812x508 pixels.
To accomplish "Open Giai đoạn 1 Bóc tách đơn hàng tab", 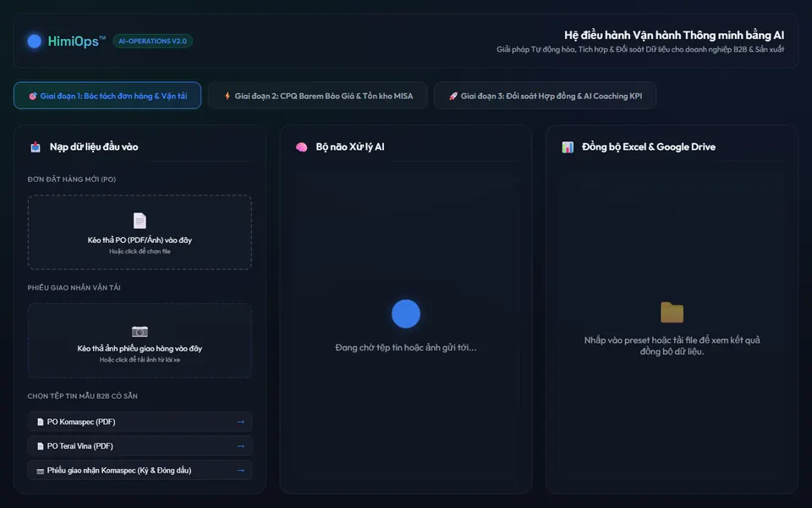I will pos(107,96).
